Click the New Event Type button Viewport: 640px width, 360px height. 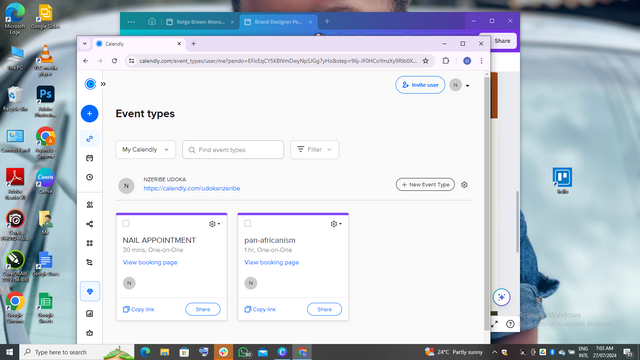(x=425, y=184)
